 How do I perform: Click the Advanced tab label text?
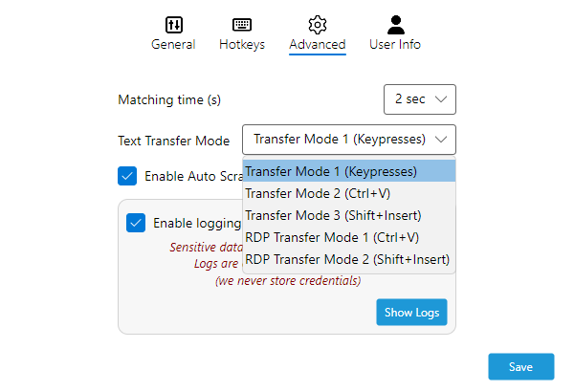pos(318,44)
